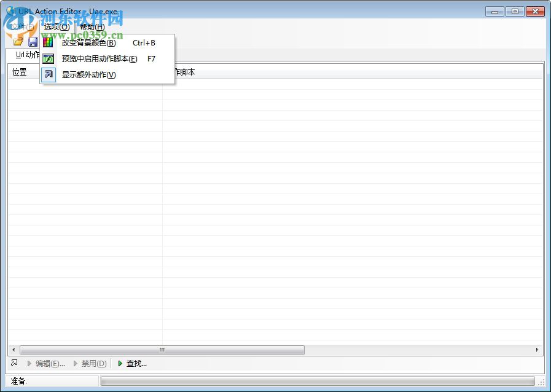Expand the triangle beside 编辑(E)
This screenshot has width=551, height=392.
click(28, 363)
